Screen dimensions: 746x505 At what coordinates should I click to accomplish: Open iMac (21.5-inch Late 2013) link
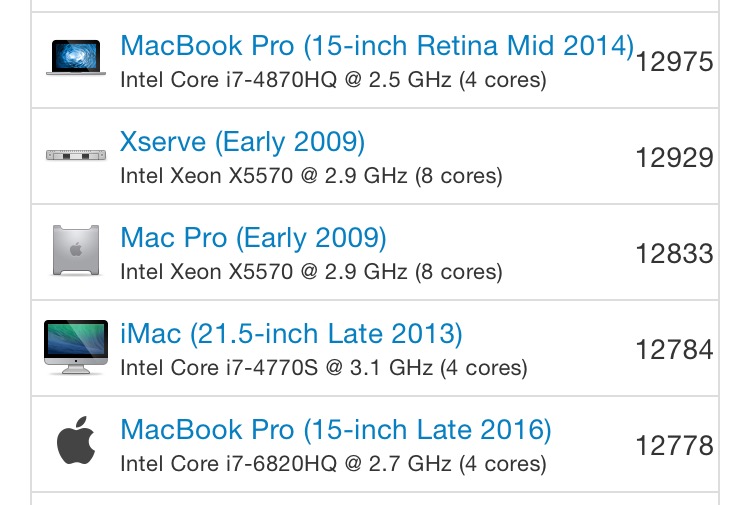click(x=291, y=334)
